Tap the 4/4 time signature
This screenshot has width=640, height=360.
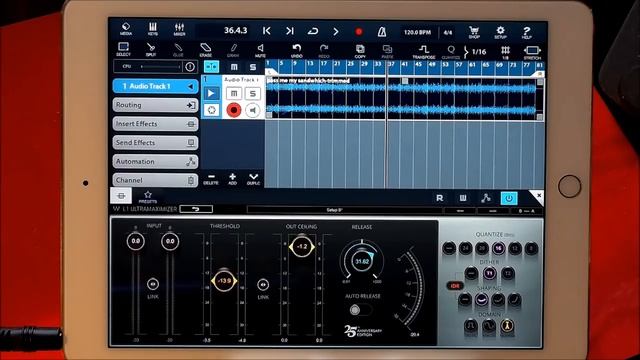pos(448,32)
